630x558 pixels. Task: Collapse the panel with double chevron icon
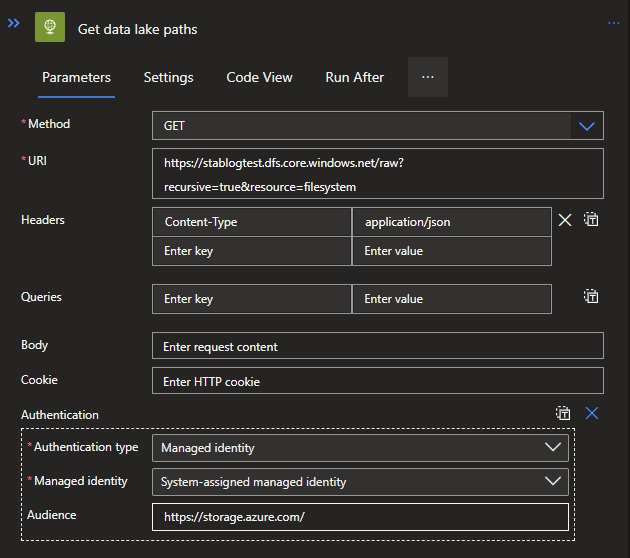tap(14, 23)
